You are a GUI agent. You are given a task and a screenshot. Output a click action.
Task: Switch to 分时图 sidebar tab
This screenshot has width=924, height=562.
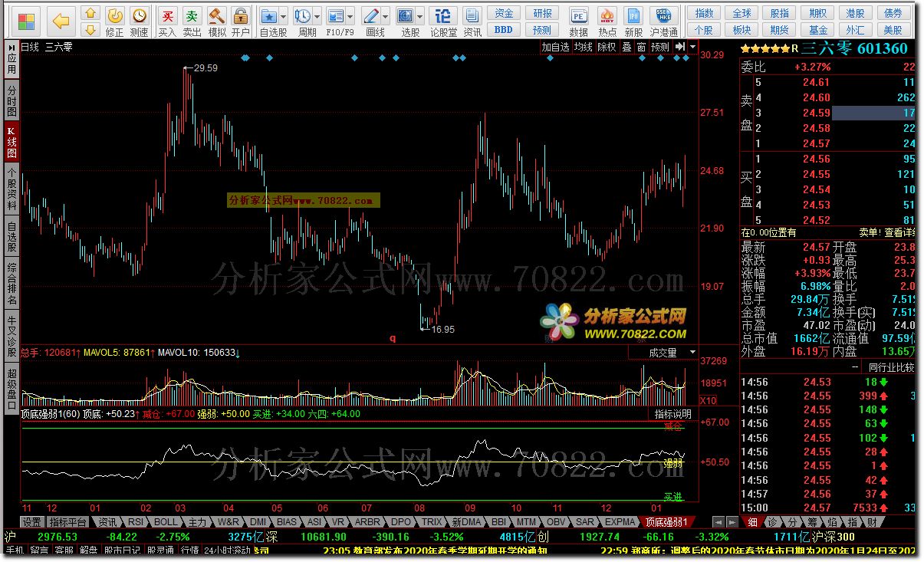pos(12,100)
